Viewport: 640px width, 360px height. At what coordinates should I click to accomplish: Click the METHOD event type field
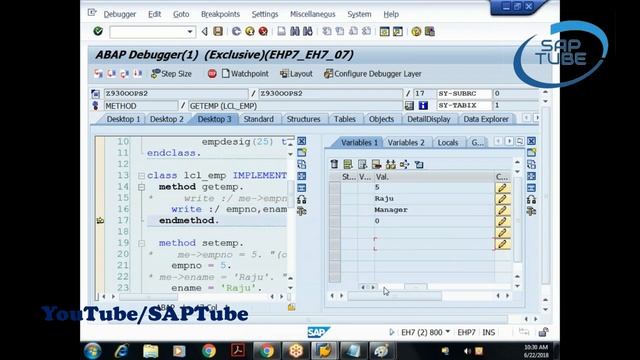pos(140,106)
